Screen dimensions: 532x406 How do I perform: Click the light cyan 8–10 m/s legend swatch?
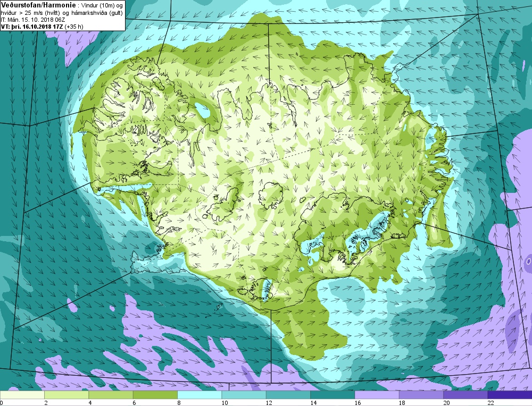[x=199, y=395]
